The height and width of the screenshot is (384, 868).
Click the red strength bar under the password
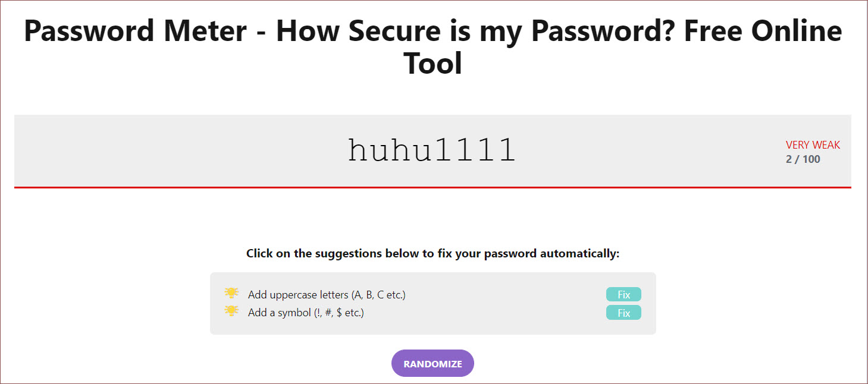click(x=433, y=187)
